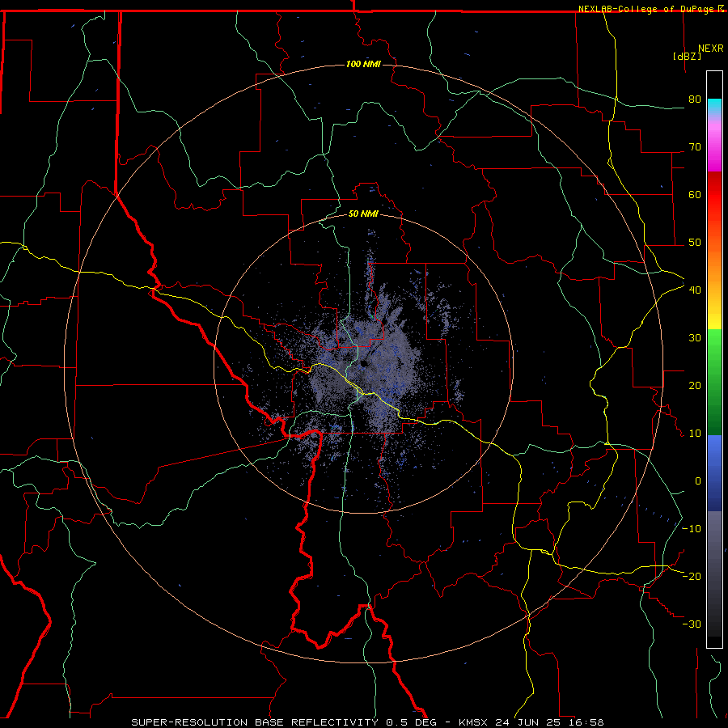
Task: Click the 70 value on the dBZ scale
Action: 695,147
